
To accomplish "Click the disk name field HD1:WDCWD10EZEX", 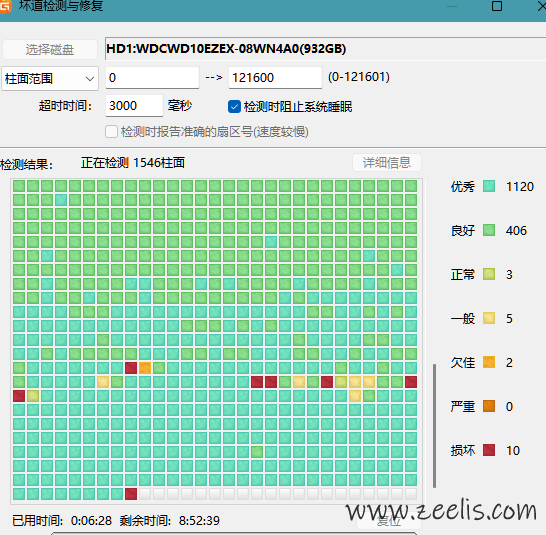I will 325,49.
